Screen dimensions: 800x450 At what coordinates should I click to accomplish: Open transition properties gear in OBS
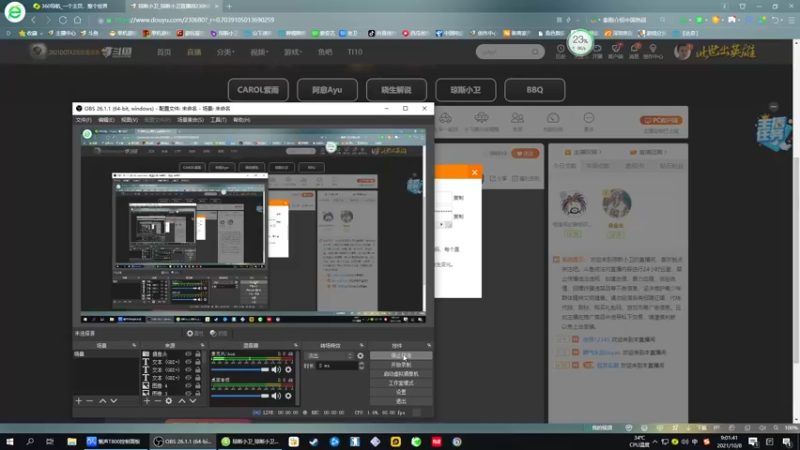point(360,356)
